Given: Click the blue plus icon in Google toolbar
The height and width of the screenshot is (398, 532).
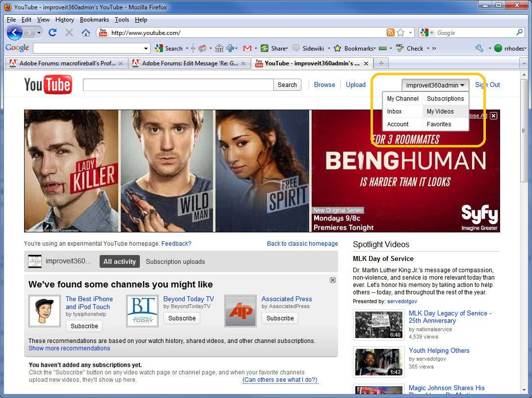Looking at the screenshot, I should pyautogui.click(x=230, y=49).
